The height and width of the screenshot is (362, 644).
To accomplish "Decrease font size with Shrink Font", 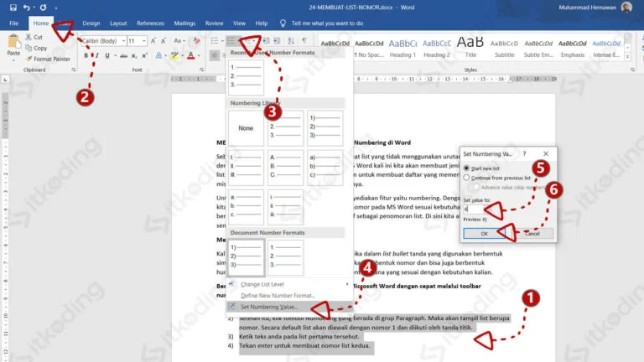I will tap(164, 40).
